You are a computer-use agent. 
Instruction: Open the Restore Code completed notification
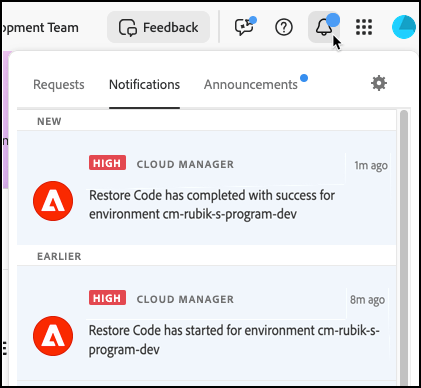[x=206, y=188]
